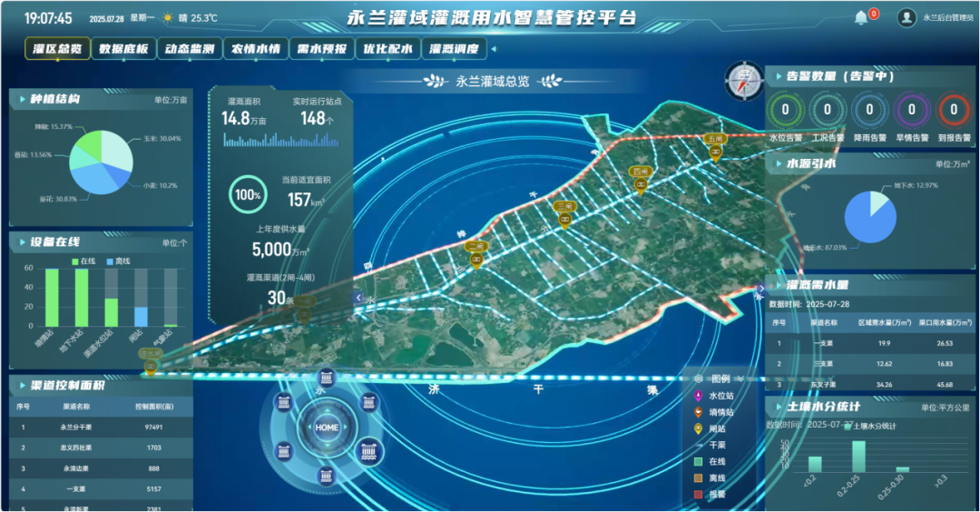Switch to the 动态监测 tab

pos(190,49)
